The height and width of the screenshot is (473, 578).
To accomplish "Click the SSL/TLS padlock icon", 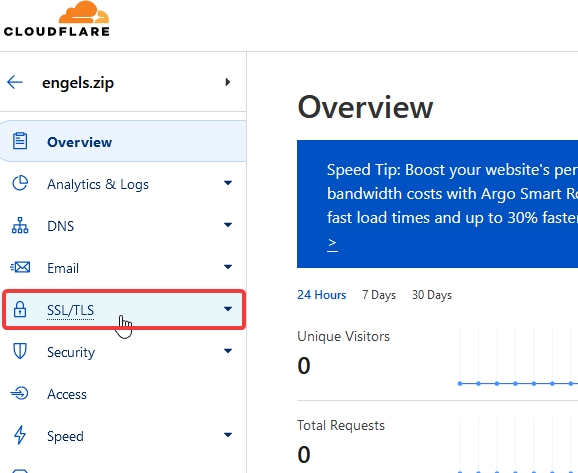I will coord(20,309).
